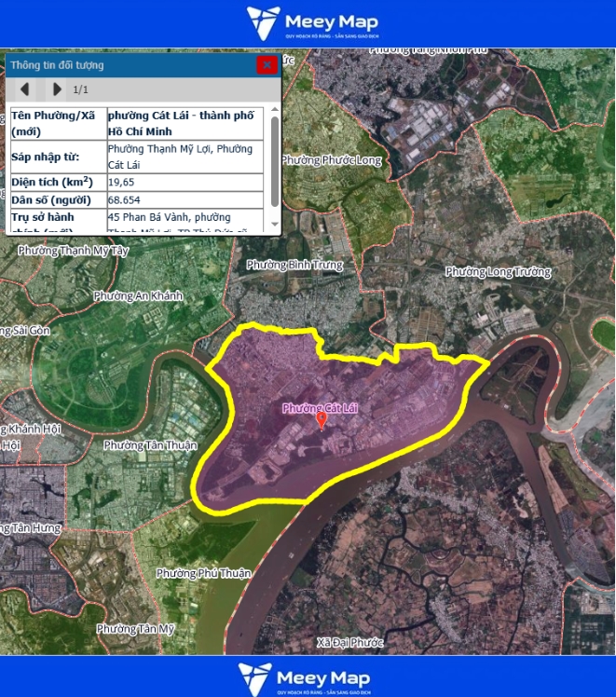Select Phường Bình Trưng on the map
The height and width of the screenshot is (697, 616).
tap(294, 266)
